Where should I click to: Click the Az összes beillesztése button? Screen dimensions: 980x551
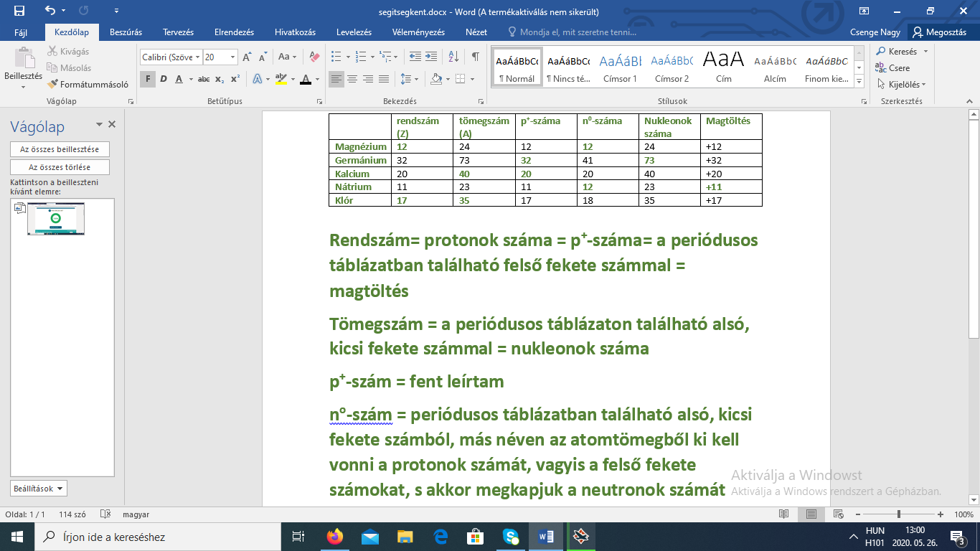tap(60, 149)
